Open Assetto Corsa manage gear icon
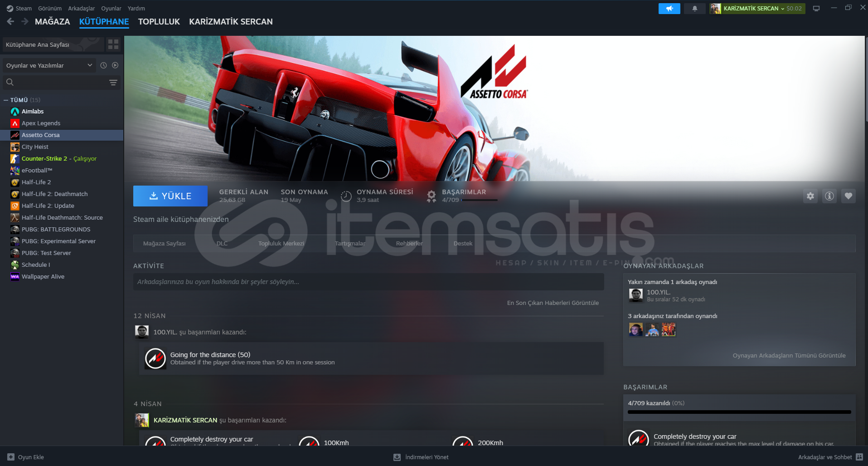This screenshot has width=868, height=466. pos(810,196)
